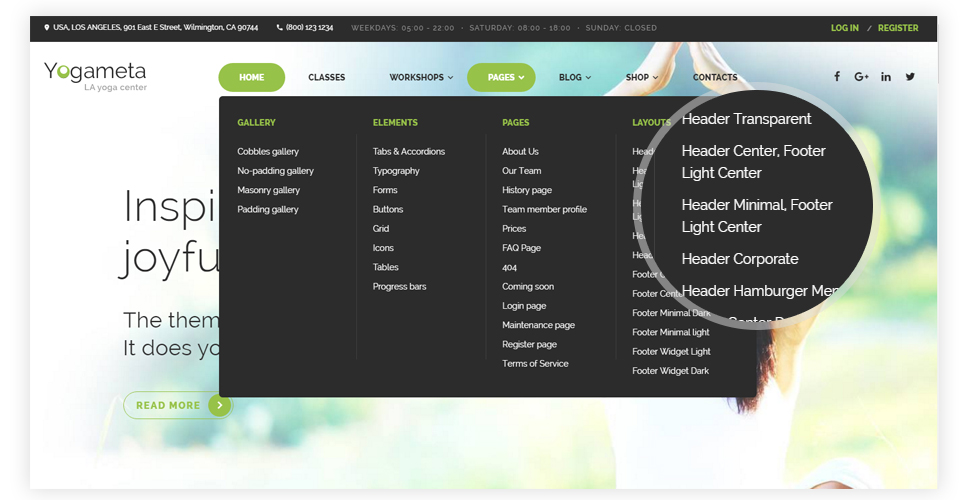The width and height of the screenshot is (965, 500).
Task: Open the Prices page
Action: (514, 228)
